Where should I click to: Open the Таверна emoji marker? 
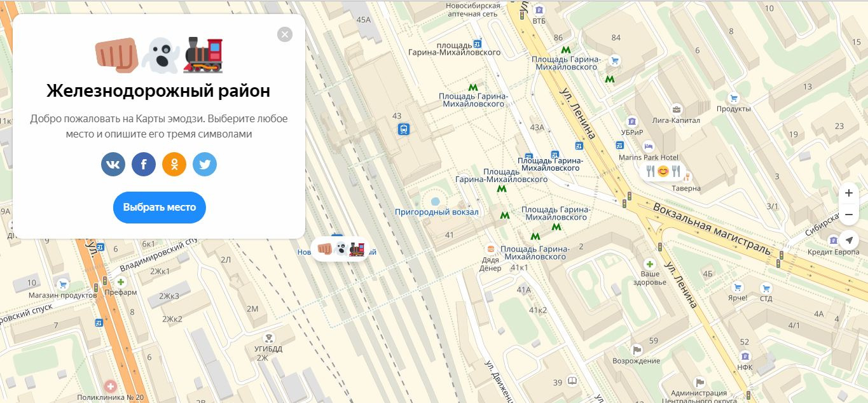663,171
